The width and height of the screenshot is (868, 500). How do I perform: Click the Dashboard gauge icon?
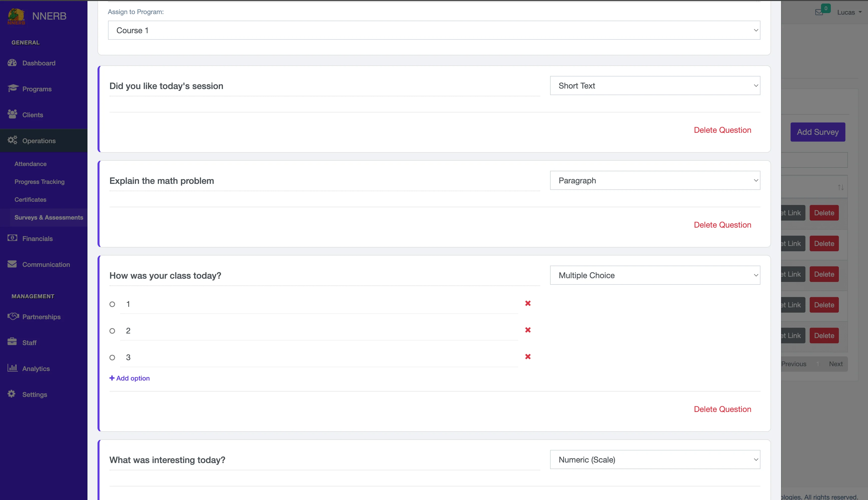[12, 63]
